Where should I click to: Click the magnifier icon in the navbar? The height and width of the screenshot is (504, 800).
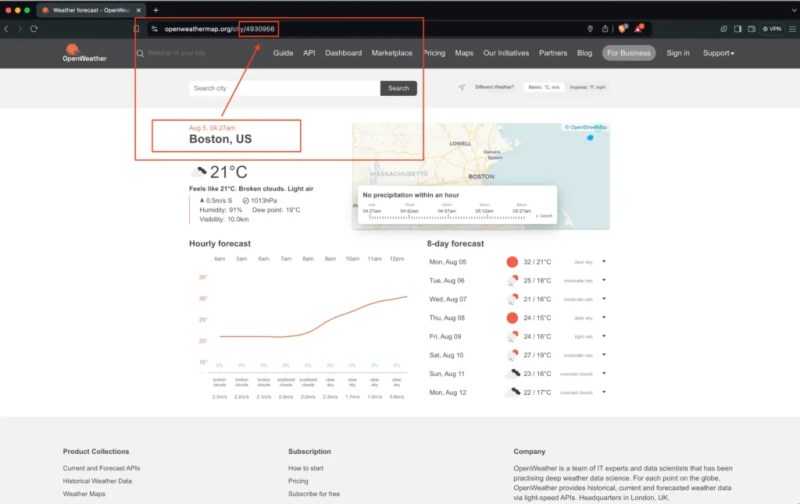coord(140,53)
